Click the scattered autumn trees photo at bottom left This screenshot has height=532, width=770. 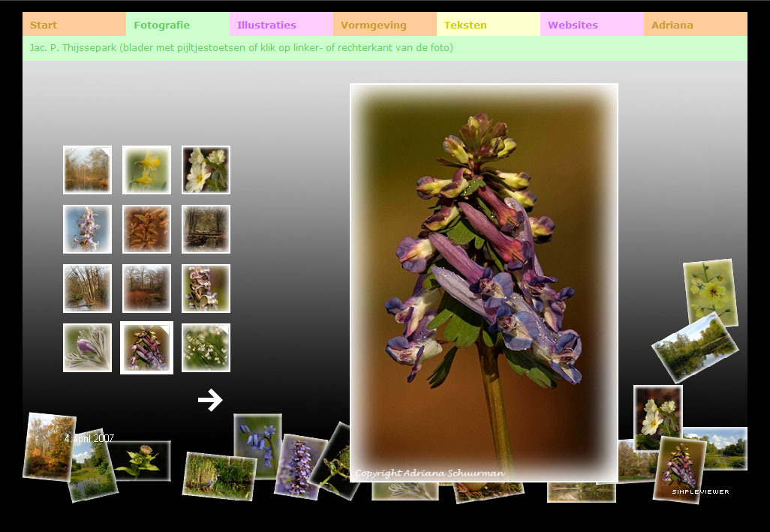pyautogui.click(x=48, y=446)
